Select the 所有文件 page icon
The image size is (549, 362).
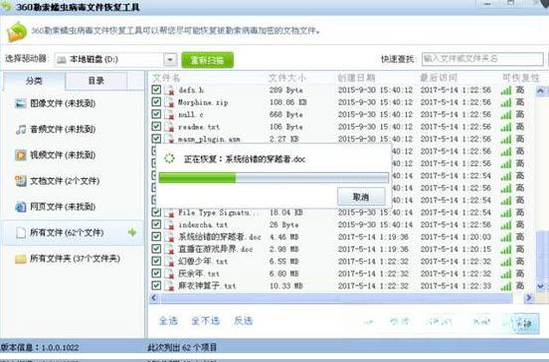[x=21, y=233]
